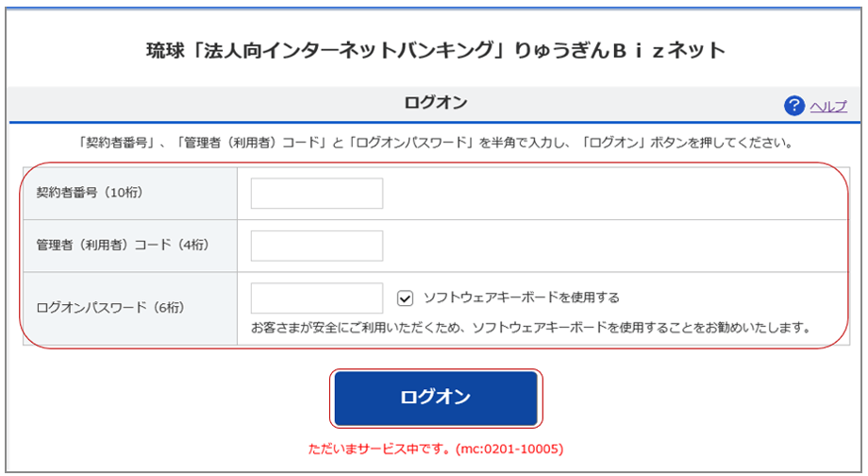This screenshot has height=476, width=868.
Task: Click the ソフトウェアキーボードを使用する checkbox label text
Action: (x=521, y=297)
